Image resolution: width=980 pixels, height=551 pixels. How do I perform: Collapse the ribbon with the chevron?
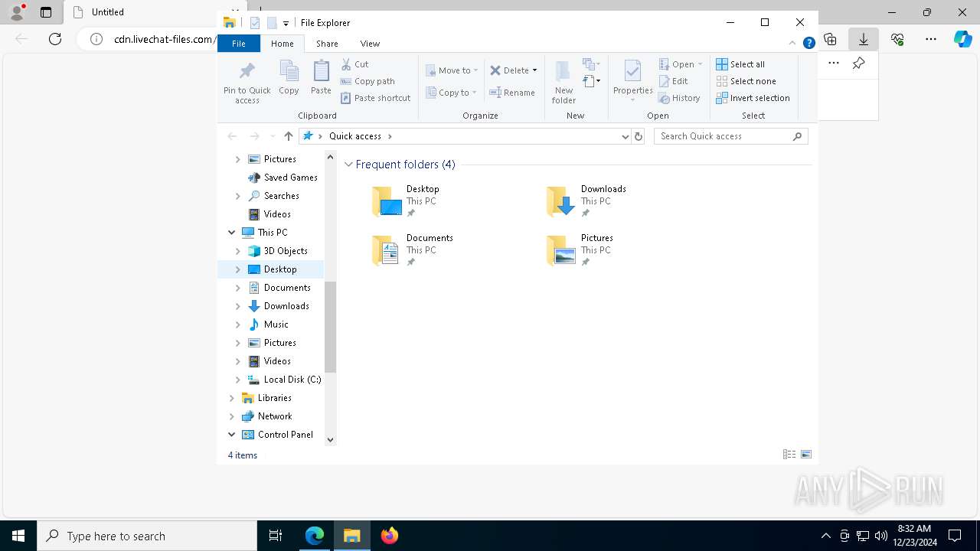(x=792, y=44)
